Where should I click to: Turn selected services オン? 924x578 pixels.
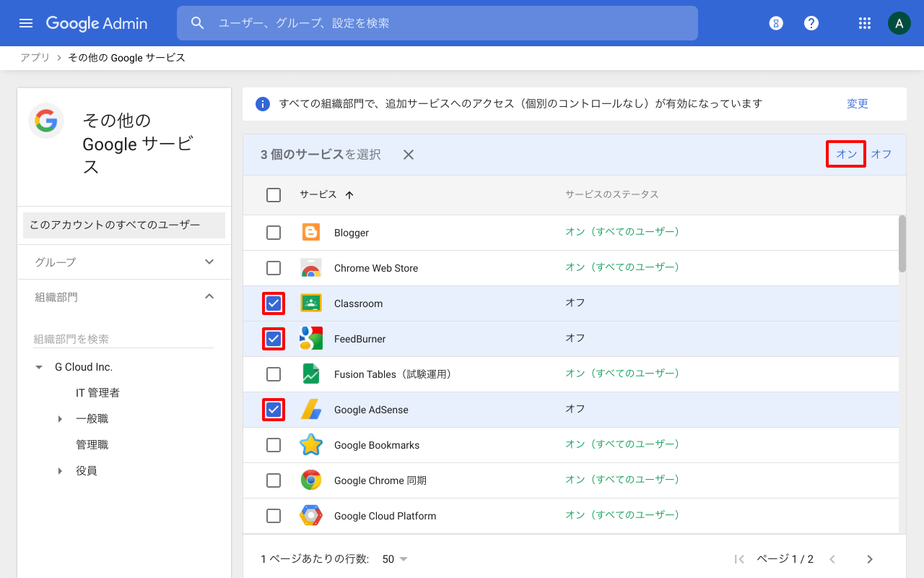pos(846,154)
